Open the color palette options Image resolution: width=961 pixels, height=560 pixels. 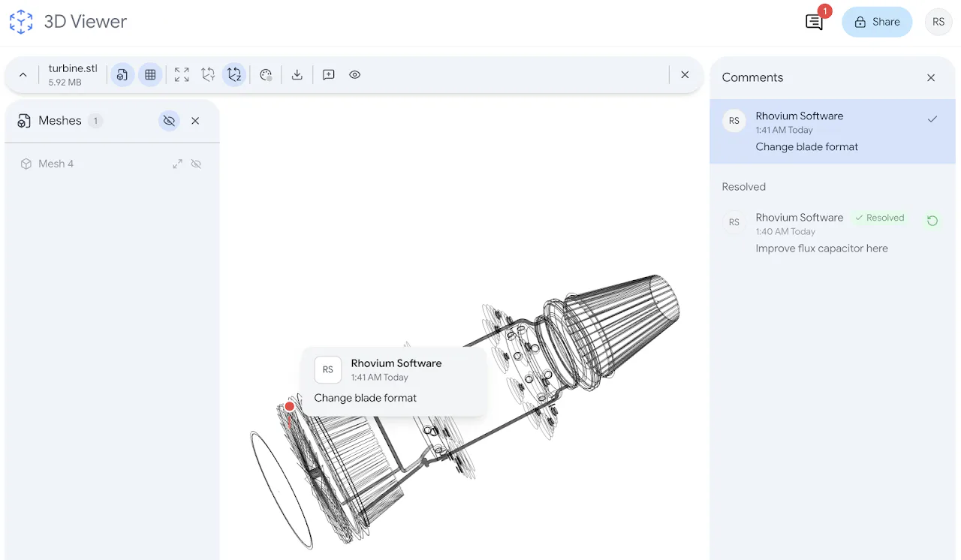(266, 75)
